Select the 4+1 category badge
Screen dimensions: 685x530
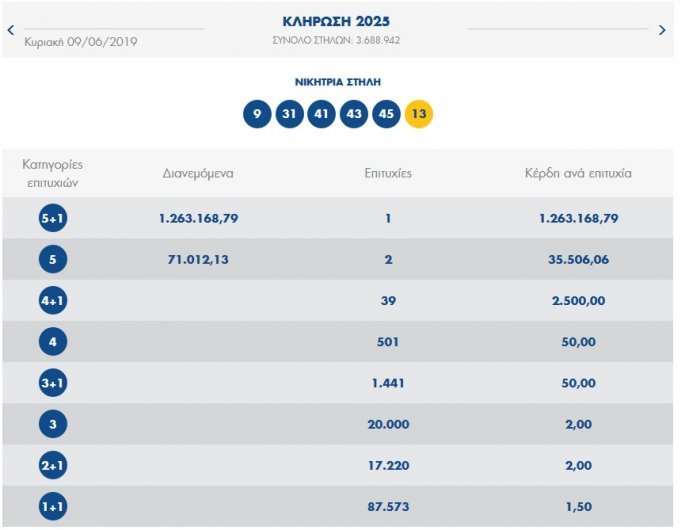coord(53,301)
